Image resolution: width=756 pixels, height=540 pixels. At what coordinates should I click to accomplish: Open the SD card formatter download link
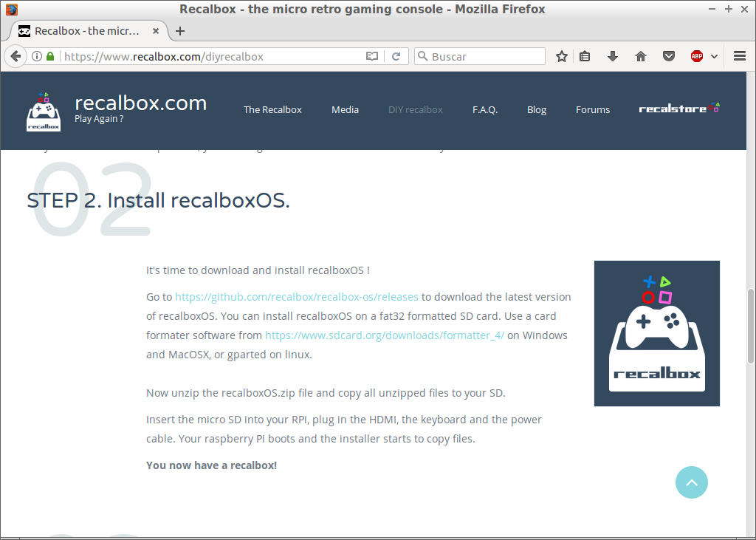click(384, 335)
